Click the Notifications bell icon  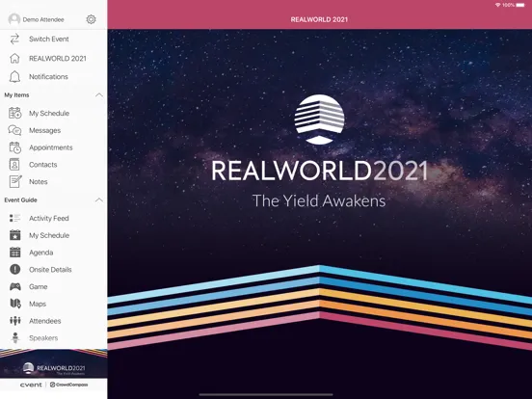(x=14, y=77)
